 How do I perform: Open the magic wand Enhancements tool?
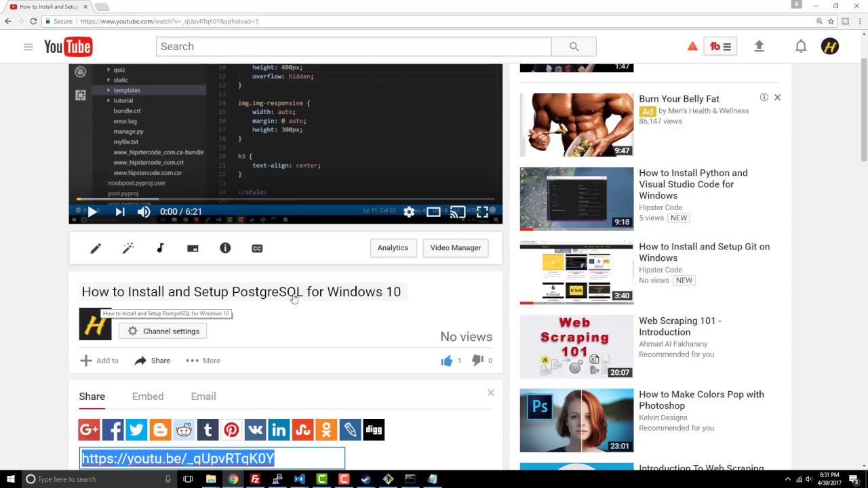pos(127,249)
